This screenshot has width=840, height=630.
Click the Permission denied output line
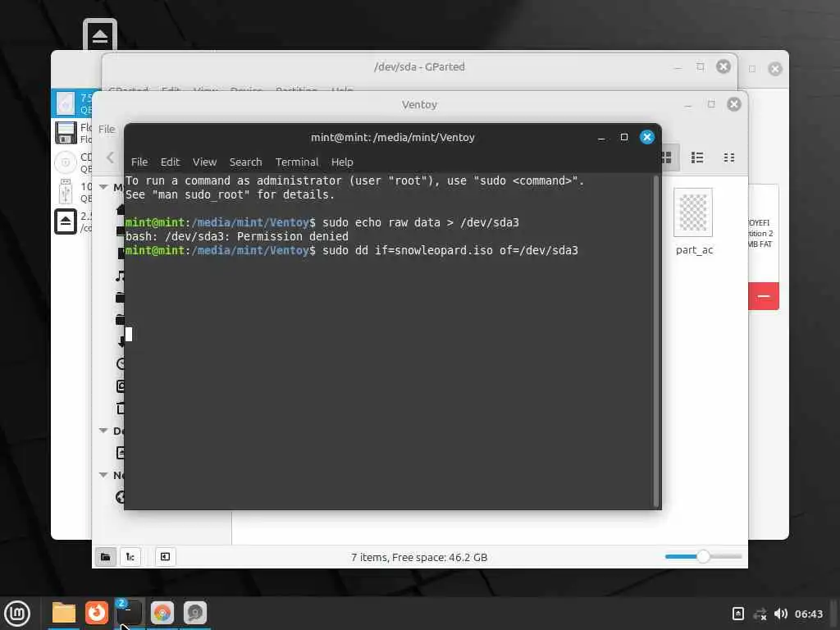[237, 236]
